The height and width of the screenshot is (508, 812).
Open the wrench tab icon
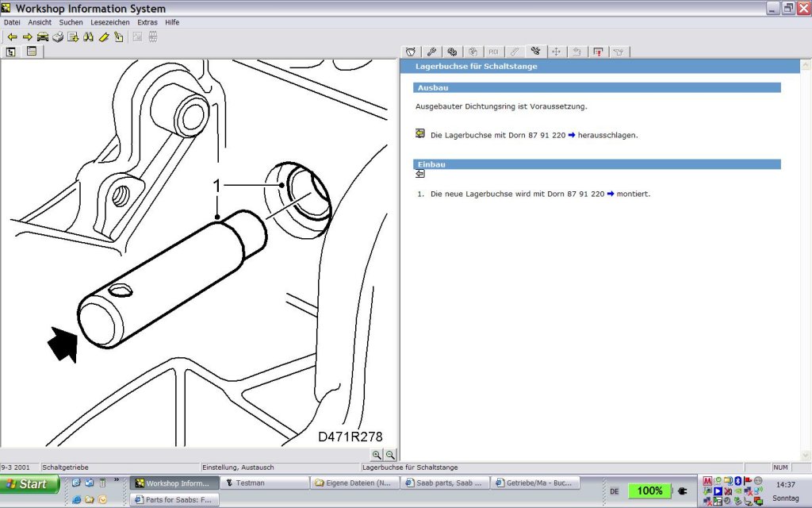point(431,52)
